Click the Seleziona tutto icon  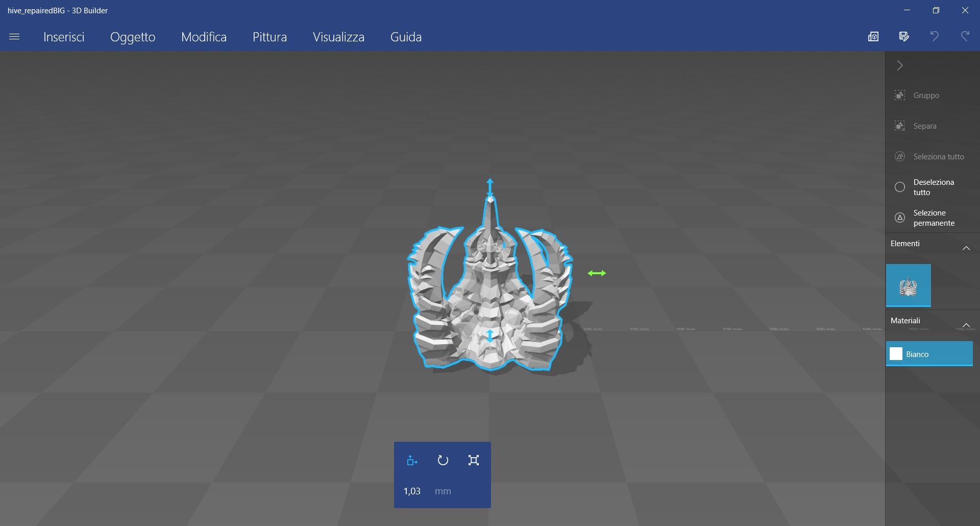(900, 157)
